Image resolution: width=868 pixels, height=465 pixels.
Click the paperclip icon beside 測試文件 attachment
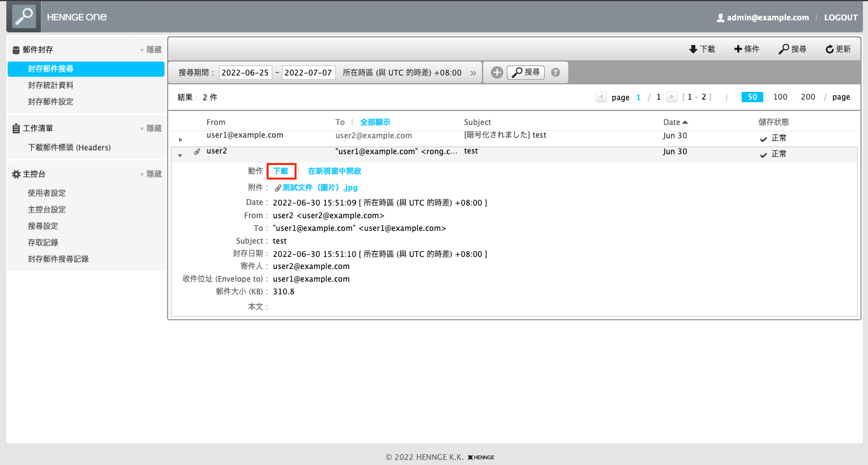tap(278, 188)
